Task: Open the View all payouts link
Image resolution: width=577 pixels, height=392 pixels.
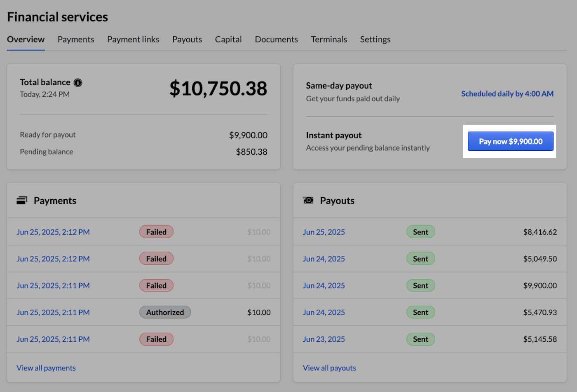Action: click(x=329, y=368)
